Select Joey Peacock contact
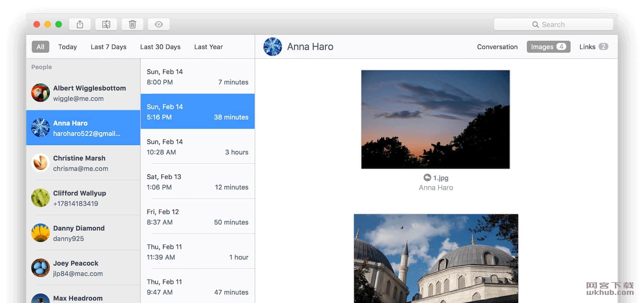 (83, 268)
